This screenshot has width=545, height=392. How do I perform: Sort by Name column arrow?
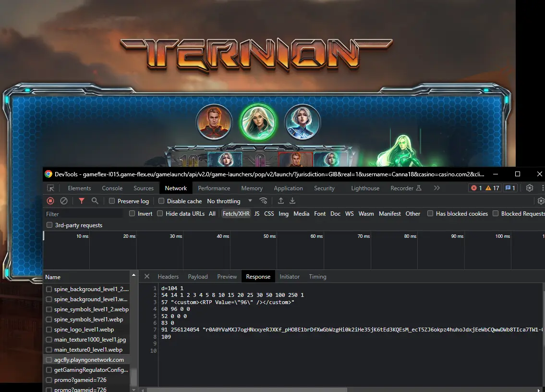pyautogui.click(x=133, y=275)
